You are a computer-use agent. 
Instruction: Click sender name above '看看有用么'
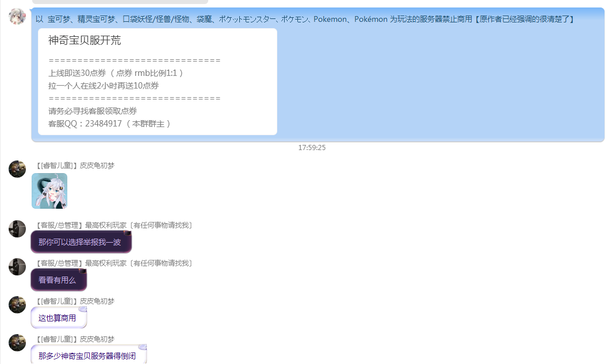click(114, 263)
